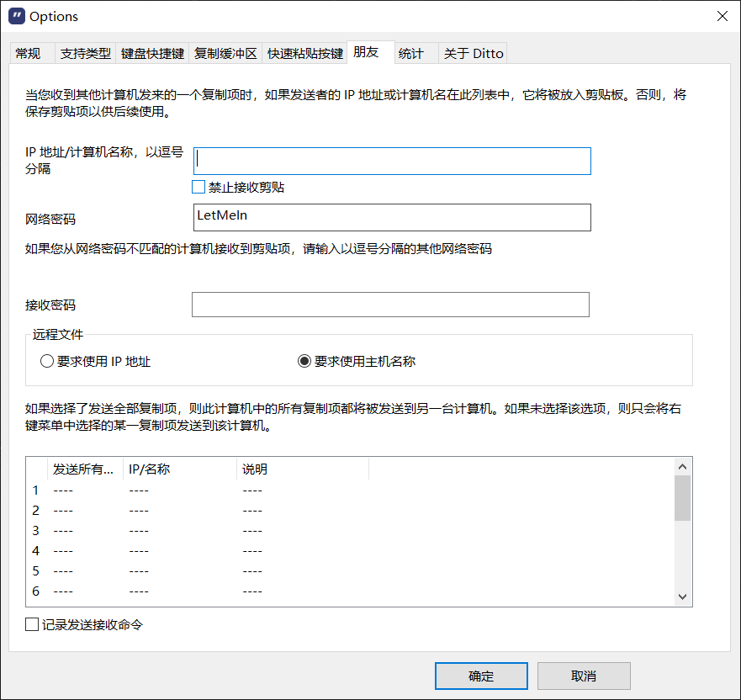Open the 关于 Ditto tab
The width and height of the screenshot is (741, 700).
tap(473, 54)
